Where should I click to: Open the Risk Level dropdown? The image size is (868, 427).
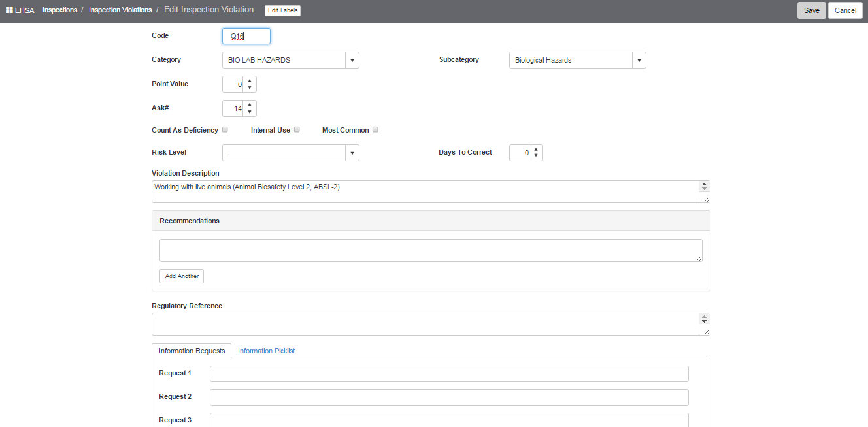point(291,153)
